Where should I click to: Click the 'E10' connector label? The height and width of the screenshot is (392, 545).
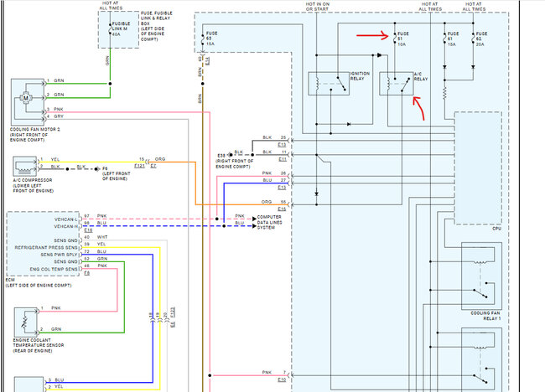(x=282, y=379)
